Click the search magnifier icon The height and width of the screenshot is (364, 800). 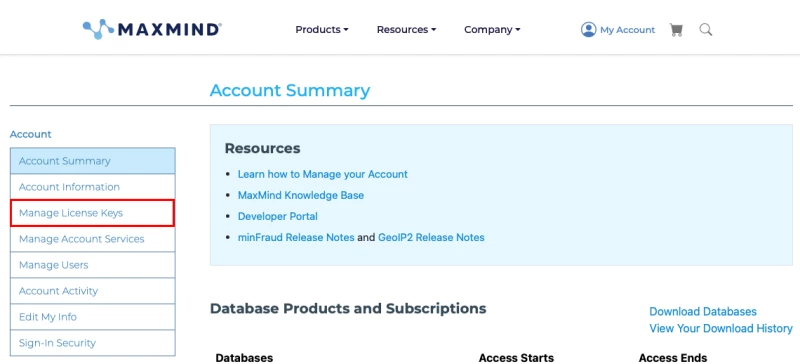point(706,30)
